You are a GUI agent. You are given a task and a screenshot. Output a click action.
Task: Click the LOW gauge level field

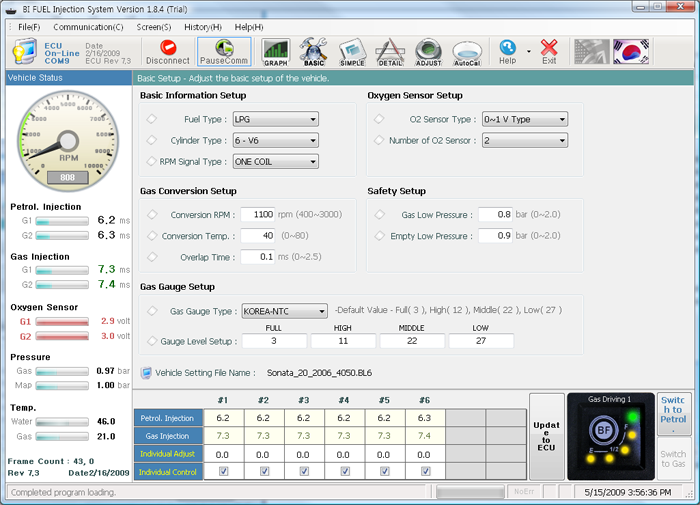(481, 341)
